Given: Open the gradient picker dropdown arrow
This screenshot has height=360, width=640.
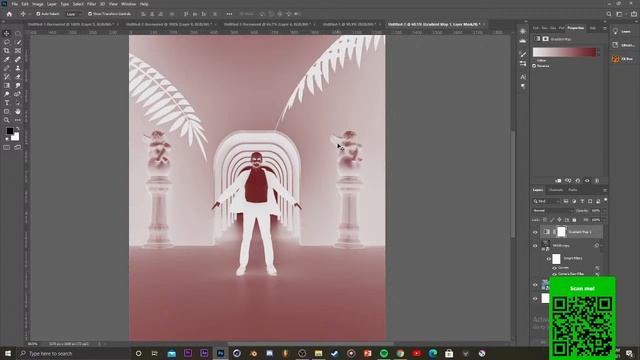Looking at the screenshot, I should click(x=599, y=52).
